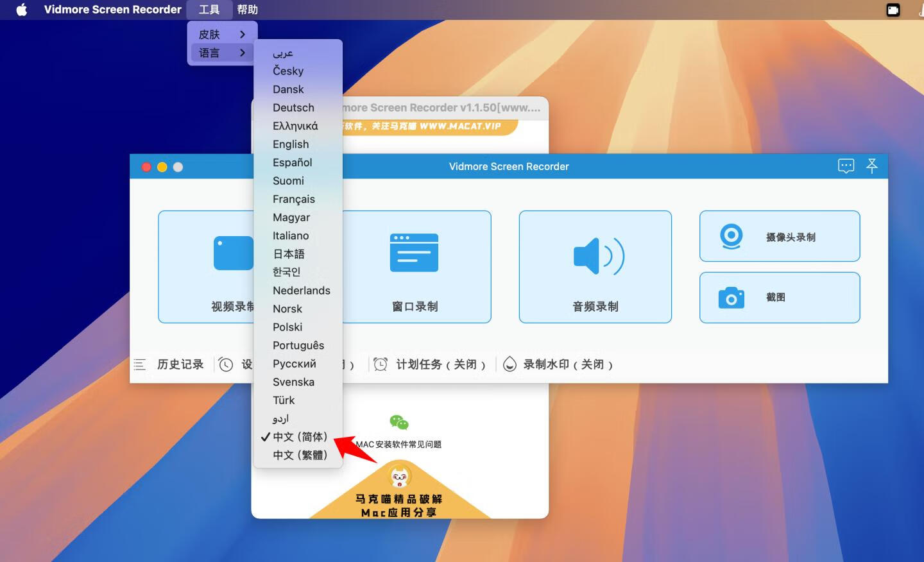Screen dimensions: 924x562
Task: Choose Русский from language list
Action: click(298, 364)
